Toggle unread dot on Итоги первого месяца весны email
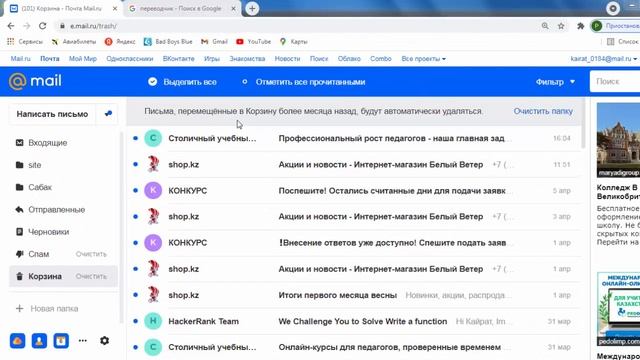The height and width of the screenshot is (360, 640). tap(136, 295)
